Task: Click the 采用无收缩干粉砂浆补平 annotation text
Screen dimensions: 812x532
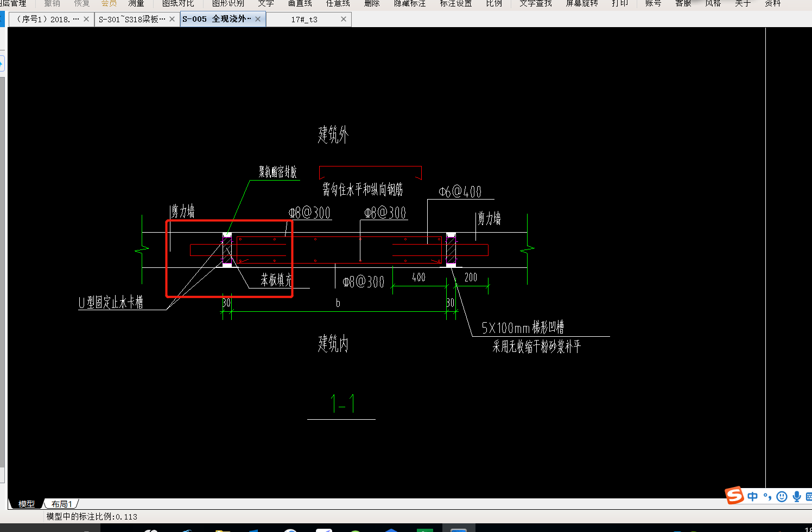Action: 536,347
